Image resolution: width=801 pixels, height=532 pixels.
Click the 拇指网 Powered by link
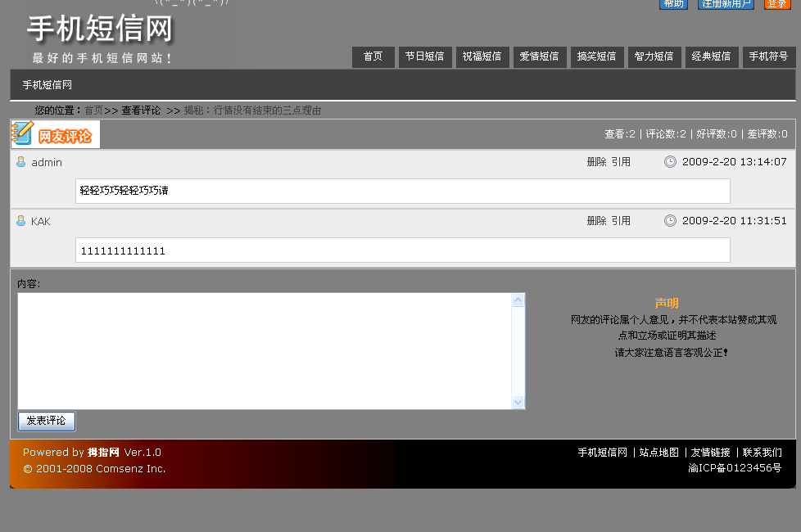click(102, 453)
